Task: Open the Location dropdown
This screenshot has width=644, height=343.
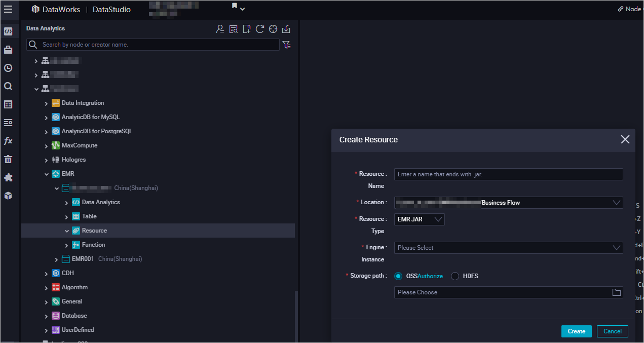Action: [508, 203]
